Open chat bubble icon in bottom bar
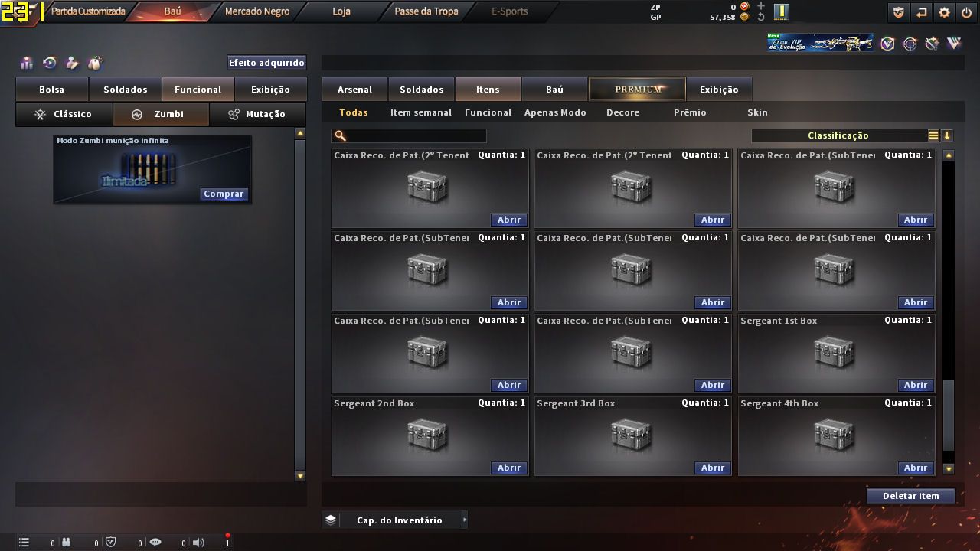Screen dimensions: 980x551 tap(155, 543)
